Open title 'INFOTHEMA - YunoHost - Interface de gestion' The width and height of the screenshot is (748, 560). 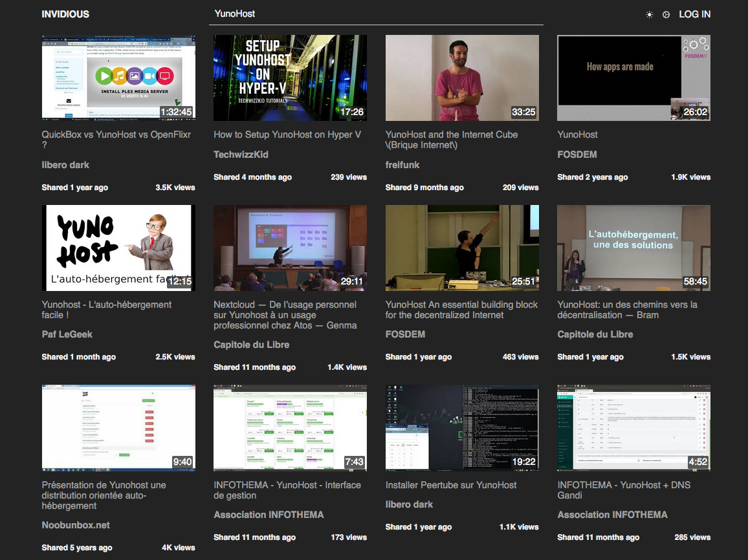pyautogui.click(x=287, y=490)
